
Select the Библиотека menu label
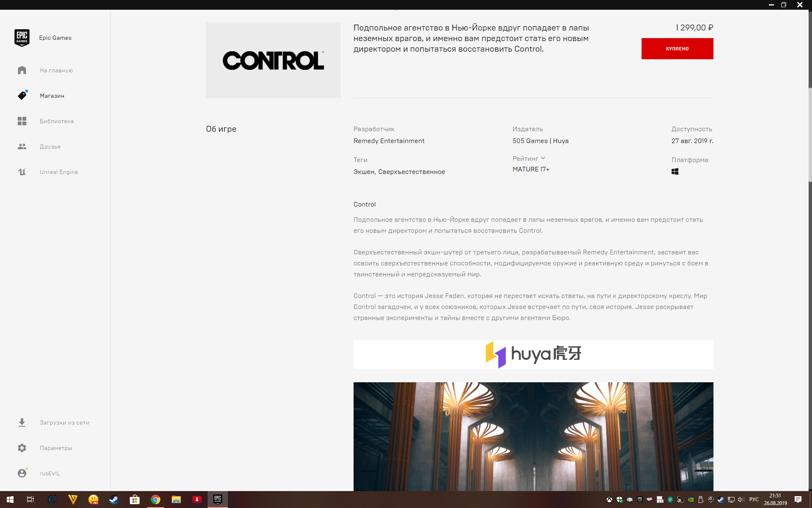57,121
